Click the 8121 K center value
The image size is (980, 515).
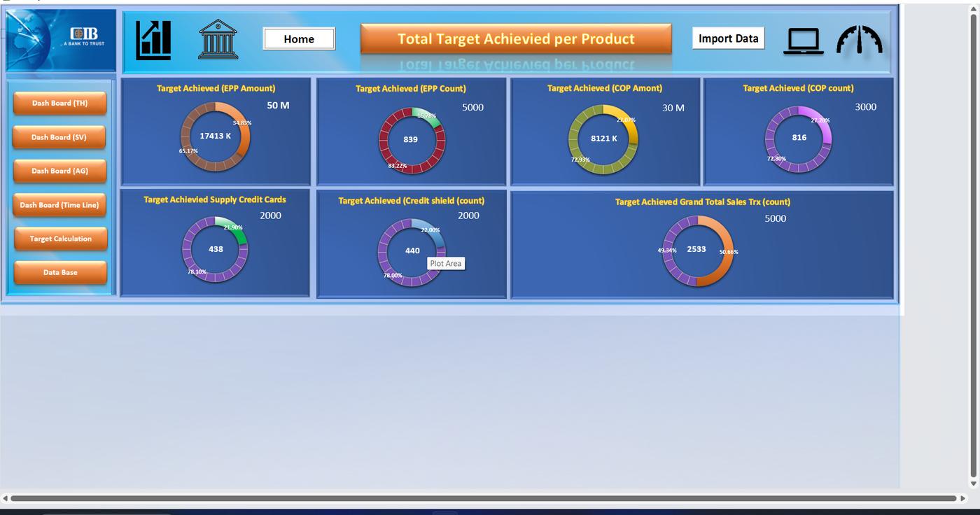(604, 139)
